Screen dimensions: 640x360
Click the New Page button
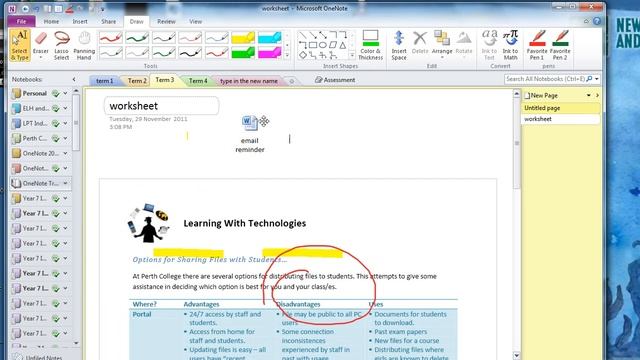coord(541,95)
